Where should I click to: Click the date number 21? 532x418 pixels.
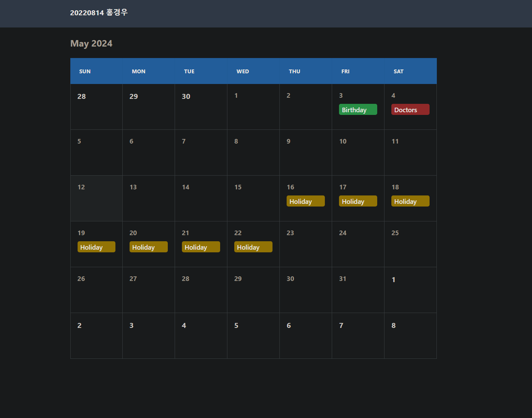(x=185, y=233)
